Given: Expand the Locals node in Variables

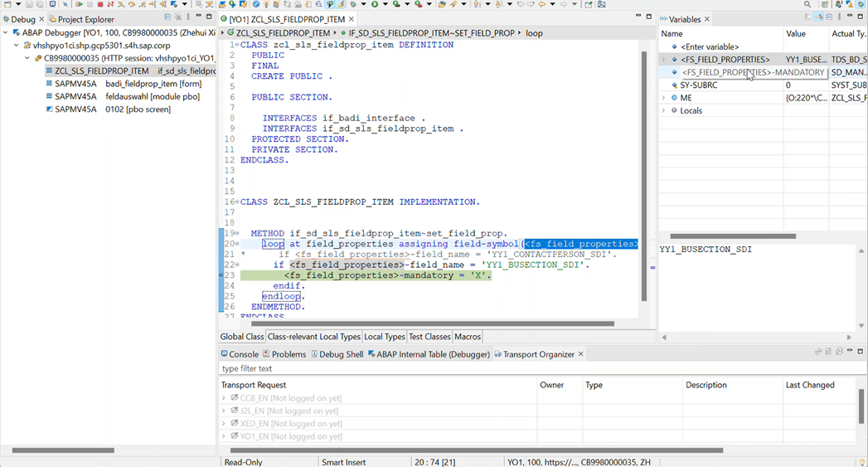Looking at the screenshot, I should [x=664, y=110].
